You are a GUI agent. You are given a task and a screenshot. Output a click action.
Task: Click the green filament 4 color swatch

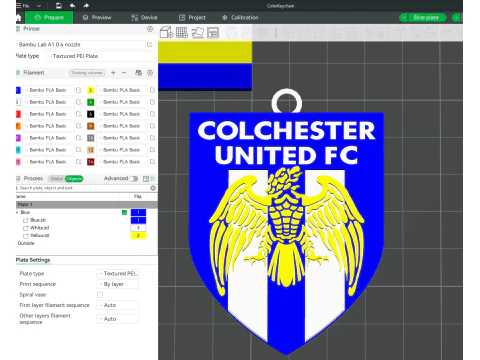click(90, 102)
